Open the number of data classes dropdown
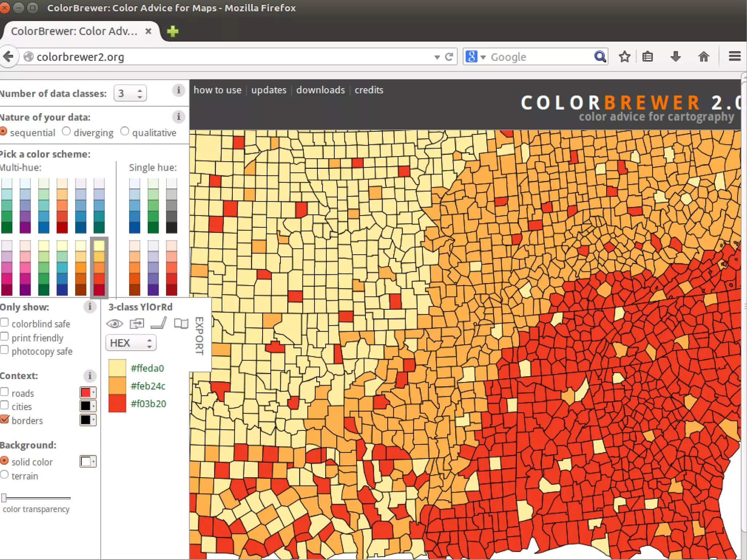The height and width of the screenshot is (560, 747). tap(130, 93)
